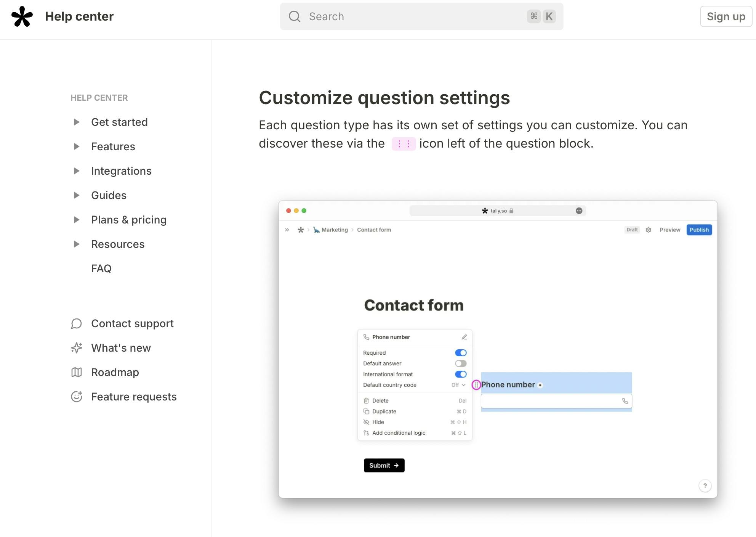Click the Sign up button

click(x=726, y=16)
